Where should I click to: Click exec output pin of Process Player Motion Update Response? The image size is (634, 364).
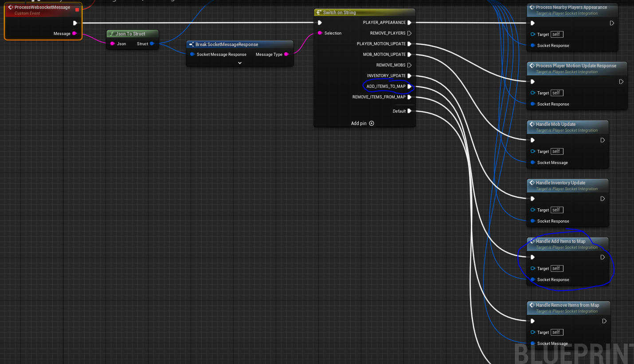pos(621,82)
